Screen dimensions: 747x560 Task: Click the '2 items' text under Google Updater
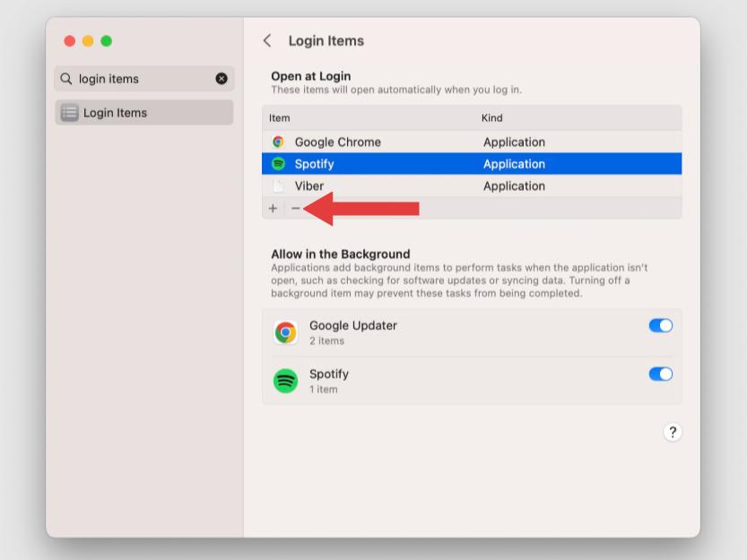pos(326,341)
